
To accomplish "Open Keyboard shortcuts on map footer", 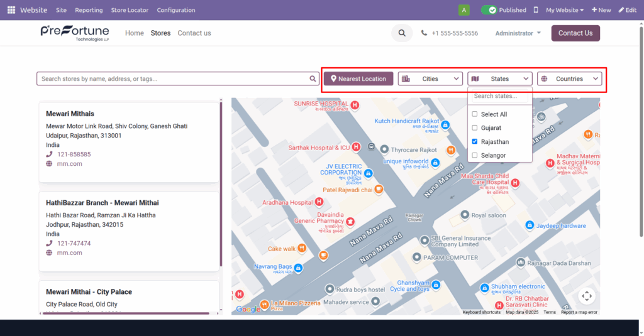I will pyautogui.click(x=482, y=312).
